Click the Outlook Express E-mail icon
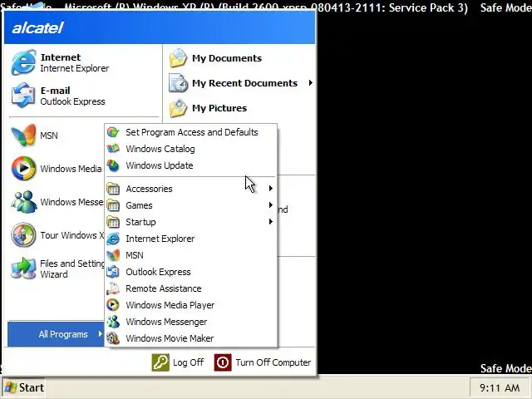 pos(23,96)
